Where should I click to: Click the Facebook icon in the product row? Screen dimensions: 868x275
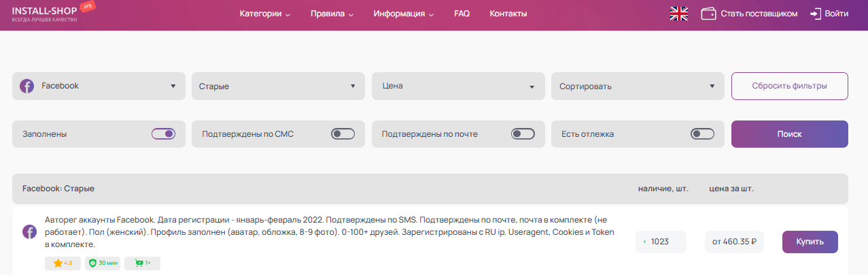pyautogui.click(x=29, y=232)
